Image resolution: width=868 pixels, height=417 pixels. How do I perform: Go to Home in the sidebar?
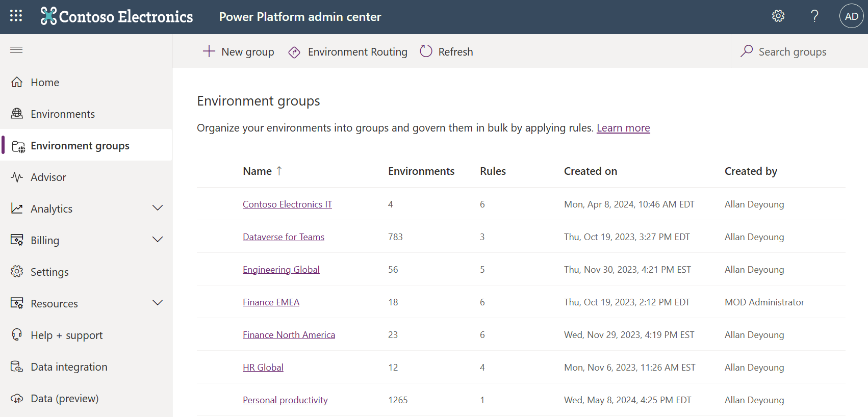pos(45,83)
